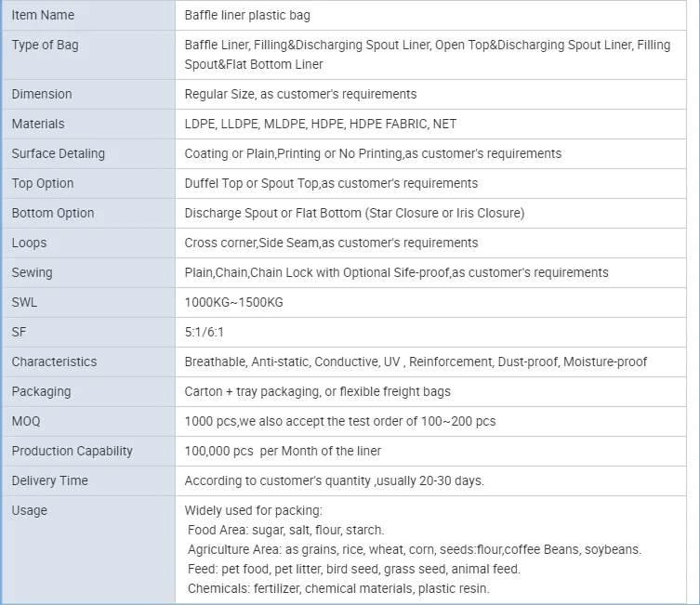This screenshot has width=700, height=605.
Task: Click the "Materials" row label
Action: click(38, 124)
